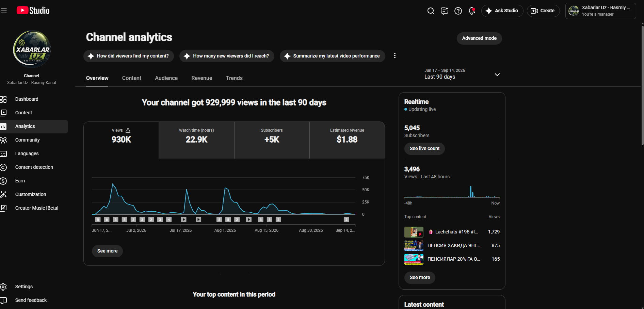Select the Watch time (hours) metric card
The height and width of the screenshot is (309, 644).
coord(196,140)
